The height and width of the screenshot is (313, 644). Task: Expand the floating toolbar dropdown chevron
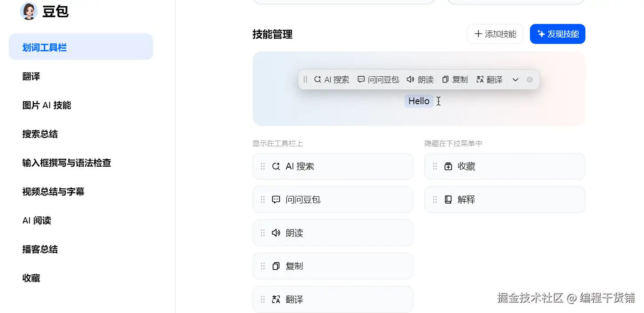click(515, 80)
